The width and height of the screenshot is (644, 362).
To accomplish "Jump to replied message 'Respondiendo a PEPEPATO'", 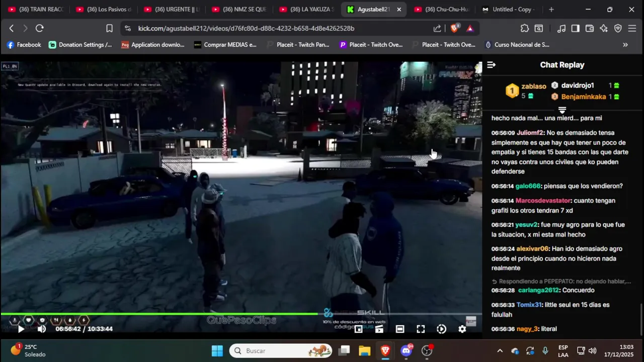I will (561, 281).
